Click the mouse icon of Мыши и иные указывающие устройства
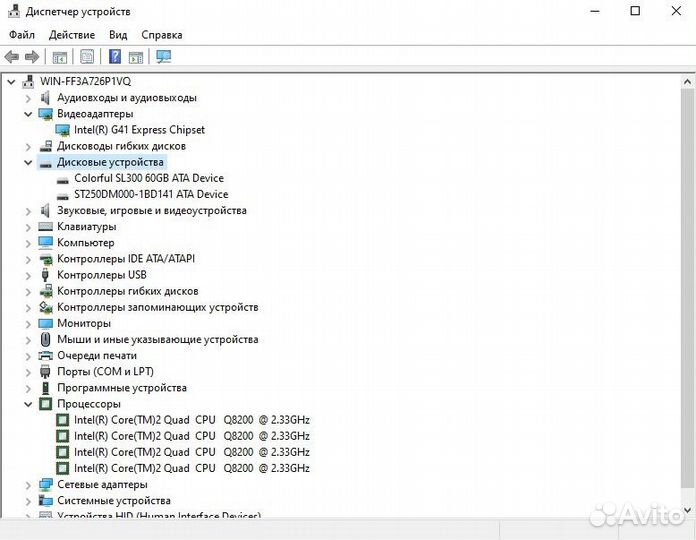The width and height of the screenshot is (696, 540). (45, 339)
